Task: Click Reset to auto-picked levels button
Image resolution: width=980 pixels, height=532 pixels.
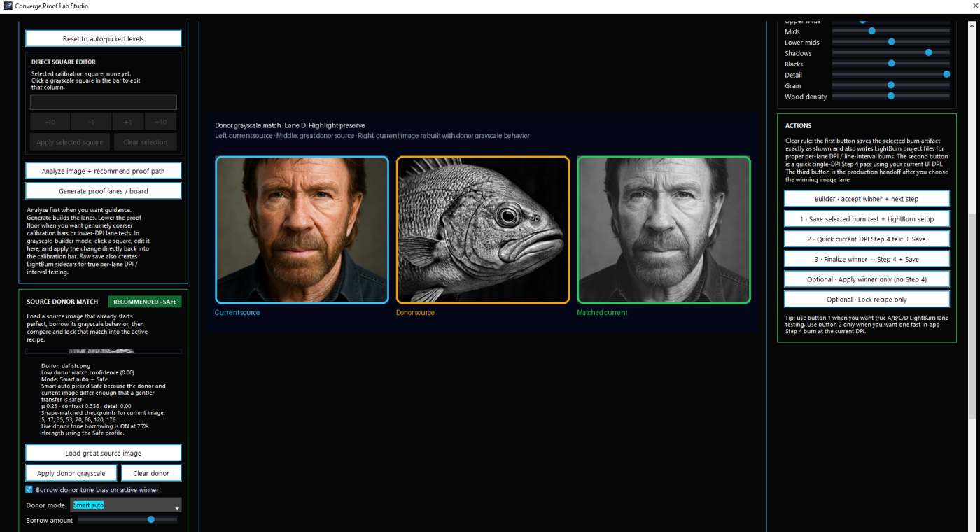Action: click(104, 38)
